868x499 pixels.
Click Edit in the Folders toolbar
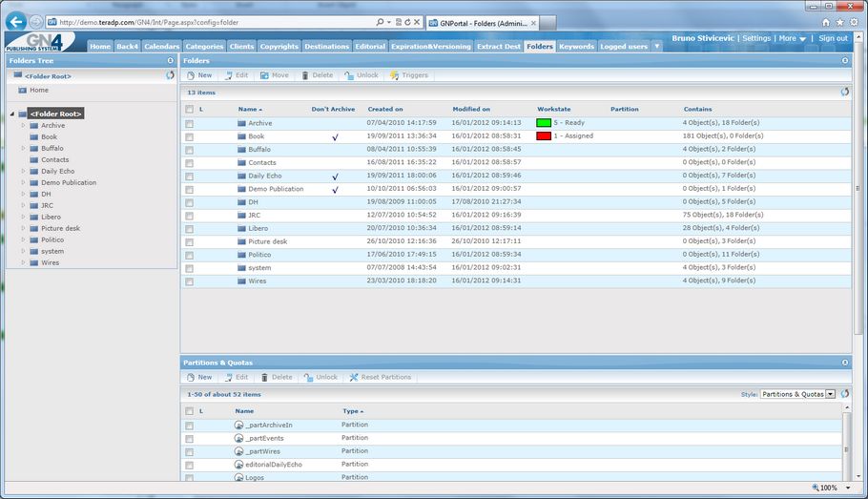pyautogui.click(x=237, y=75)
